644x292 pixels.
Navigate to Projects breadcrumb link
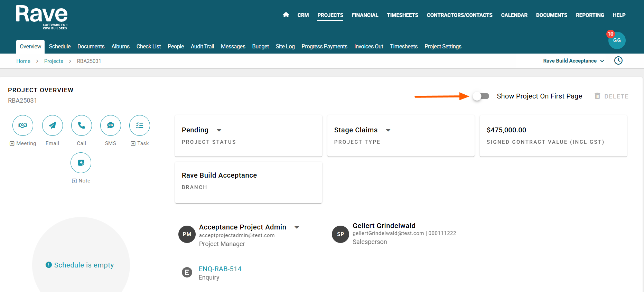(x=54, y=61)
